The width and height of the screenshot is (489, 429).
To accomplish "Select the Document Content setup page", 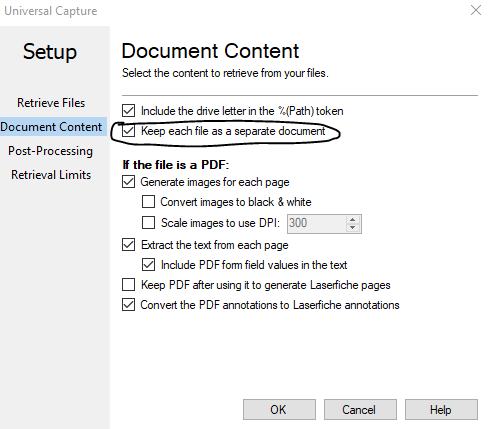I will 51,127.
